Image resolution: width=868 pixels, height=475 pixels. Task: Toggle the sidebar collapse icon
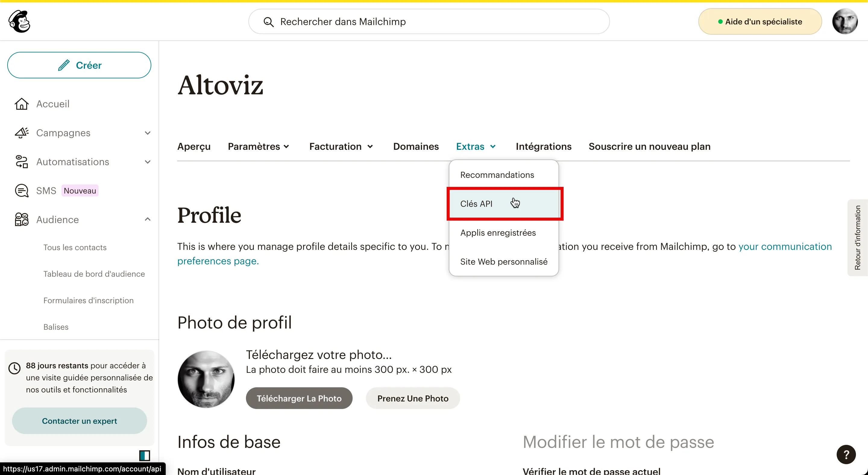(x=145, y=455)
